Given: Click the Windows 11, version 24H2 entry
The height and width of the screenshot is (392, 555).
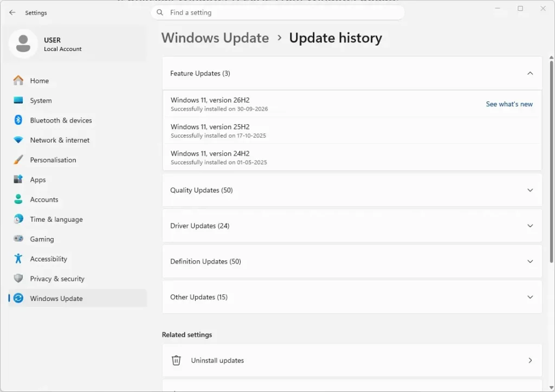Looking at the screenshot, I should tap(352, 157).
